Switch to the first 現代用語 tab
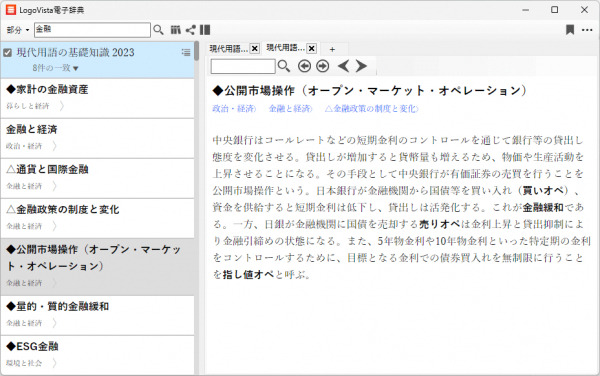The height and width of the screenshot is (376, 600). tap(228, 49)
